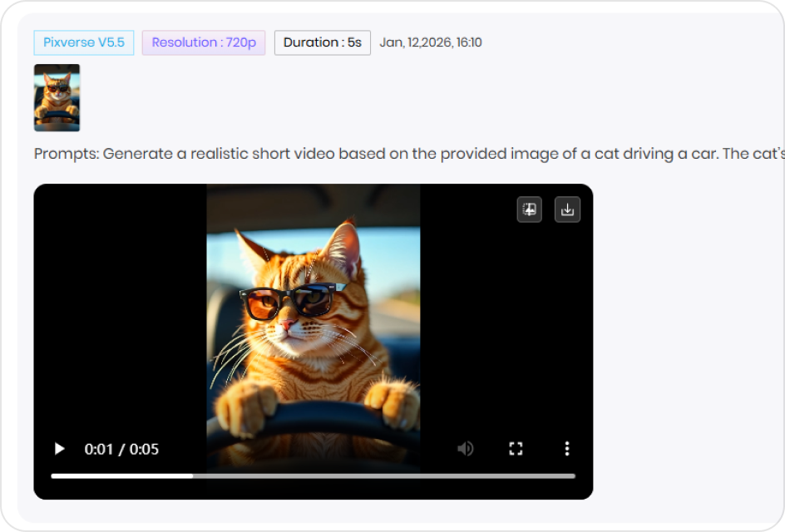Toggle sound off using the speaker control

coord(465,449)
